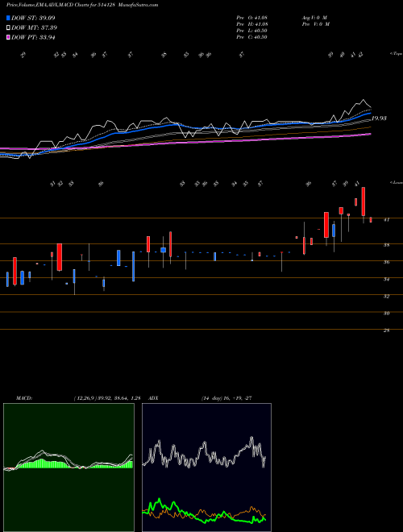Click the 'Pre O: 41.08' value
The height and width of the screenshot is (532, 403).
click(x=252, y=18)
